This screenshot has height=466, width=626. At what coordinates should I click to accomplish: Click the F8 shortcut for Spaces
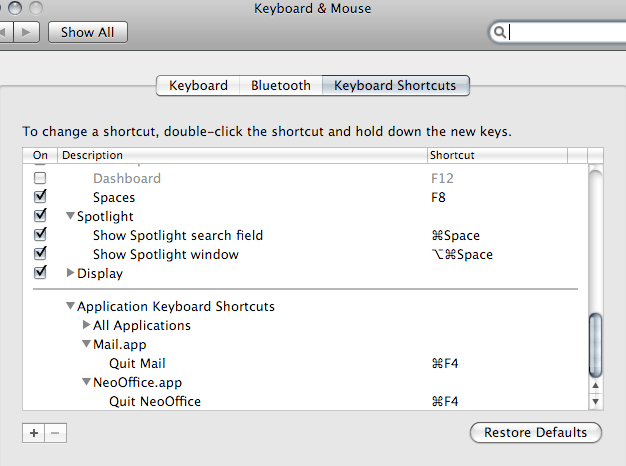pos(438,197)
